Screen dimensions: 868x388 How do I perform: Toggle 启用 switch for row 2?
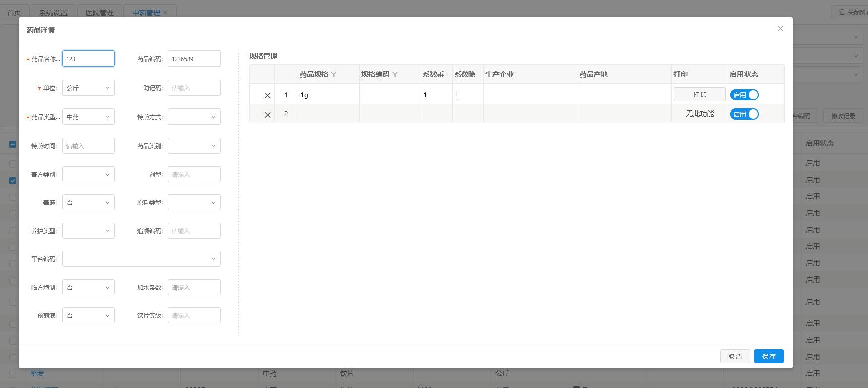click(744, 114)
